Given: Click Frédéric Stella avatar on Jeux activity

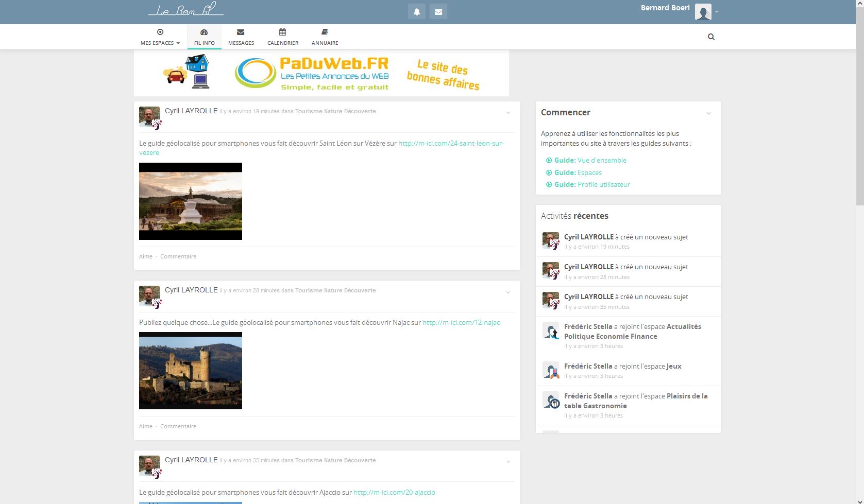Looking at the screenshot, I should (551, 370).
